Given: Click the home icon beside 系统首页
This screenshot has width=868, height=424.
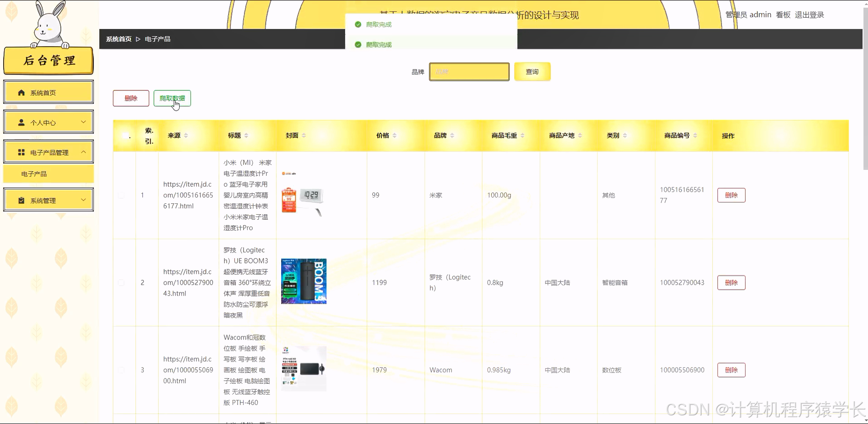Looking at the screenshot, I should [21, 93].
